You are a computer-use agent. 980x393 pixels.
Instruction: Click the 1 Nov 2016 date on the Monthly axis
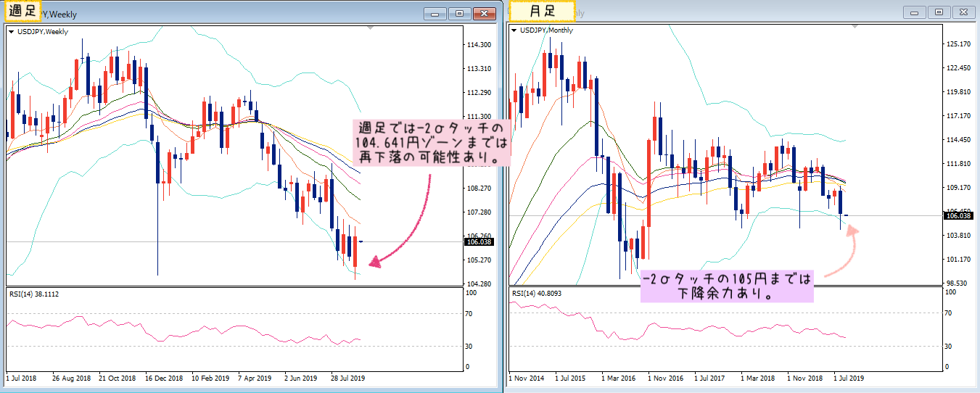666,378
